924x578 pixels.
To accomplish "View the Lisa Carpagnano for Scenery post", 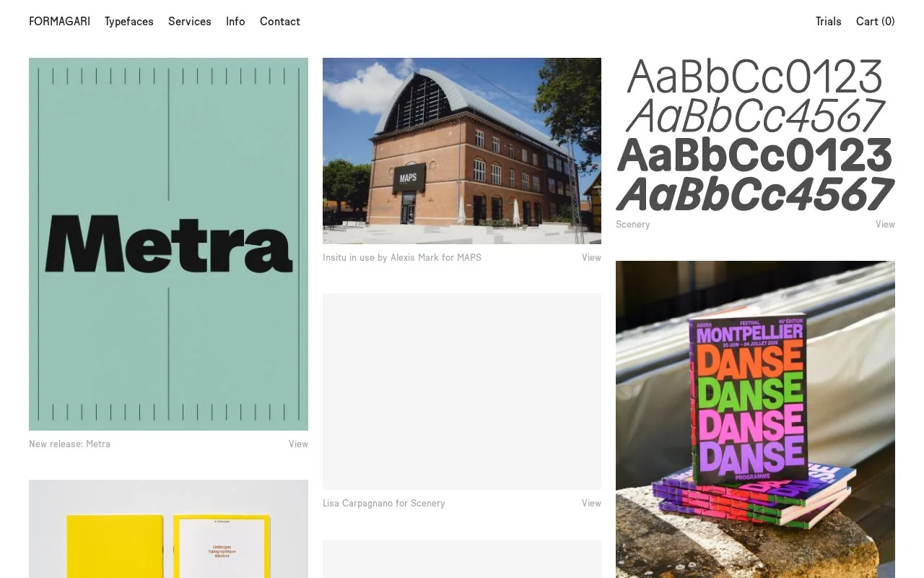I will tap(591, 504).
